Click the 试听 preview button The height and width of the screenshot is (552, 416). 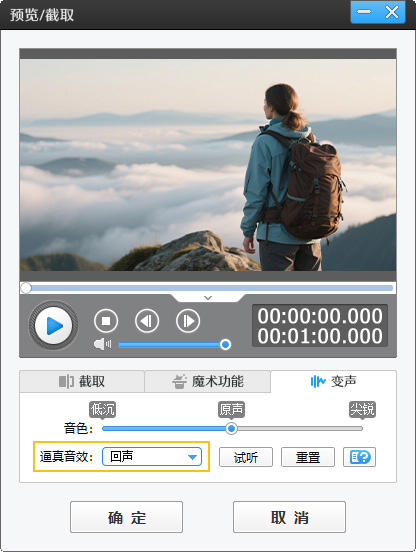tap(246, 457)
